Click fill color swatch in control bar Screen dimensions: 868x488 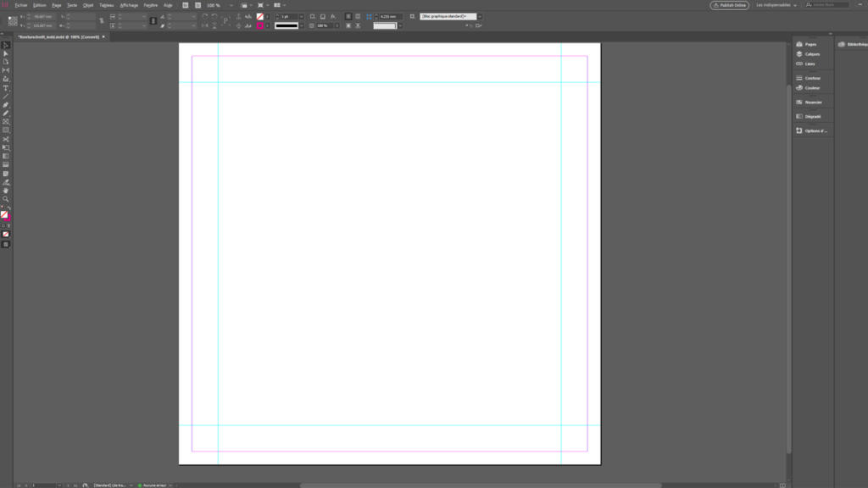(x=259, y=17)
